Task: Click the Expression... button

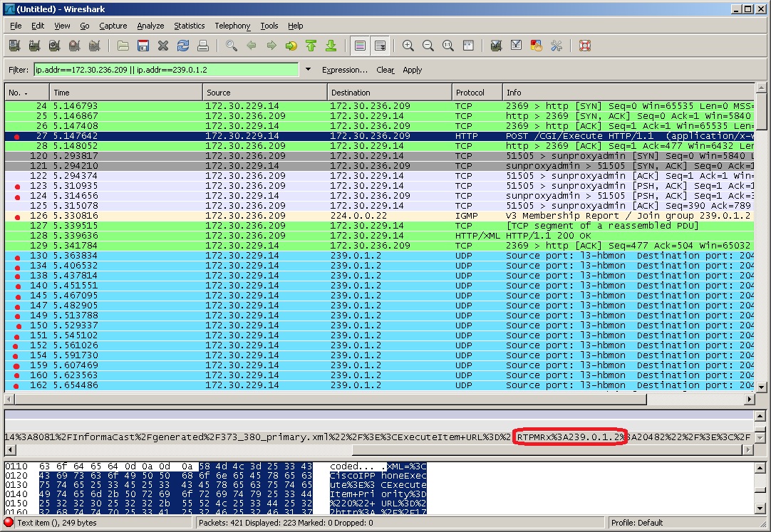Action: tap(344, 70)
